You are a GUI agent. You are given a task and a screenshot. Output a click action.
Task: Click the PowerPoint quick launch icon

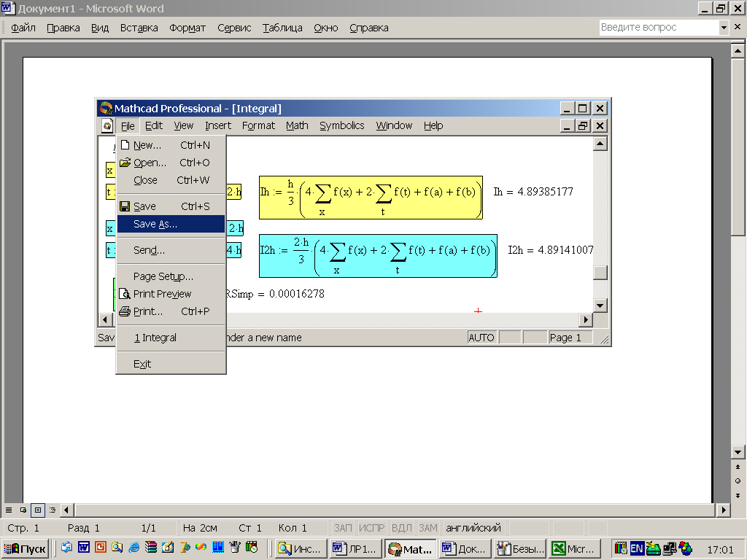(100, 548)
